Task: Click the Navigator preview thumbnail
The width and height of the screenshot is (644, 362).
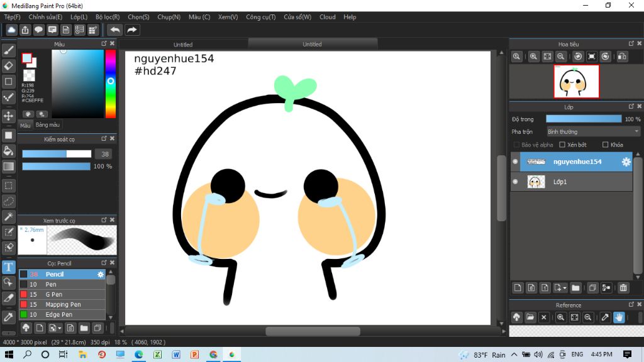Action: click(x=576, y=81)
